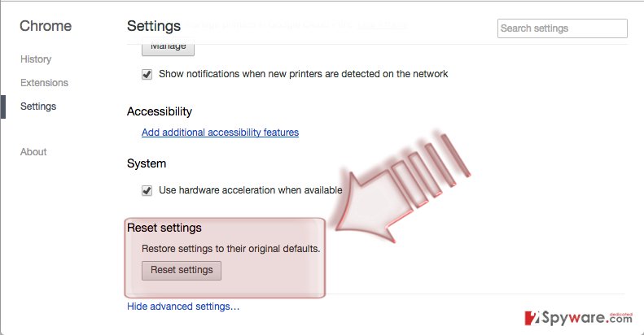Click 'Use hardware acceleration when available' label
The height and width of the screenshot is (335, 644).
[251, 190]
